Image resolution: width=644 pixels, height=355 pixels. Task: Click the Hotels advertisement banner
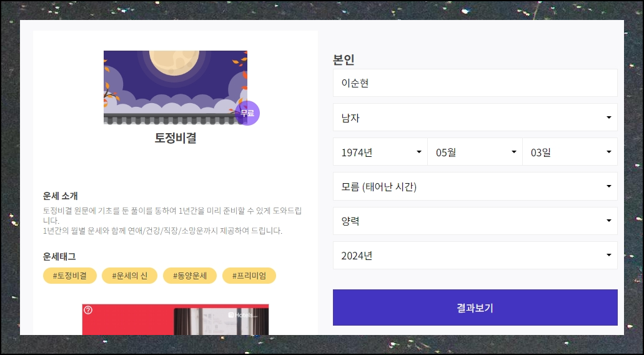click(176, 319)
